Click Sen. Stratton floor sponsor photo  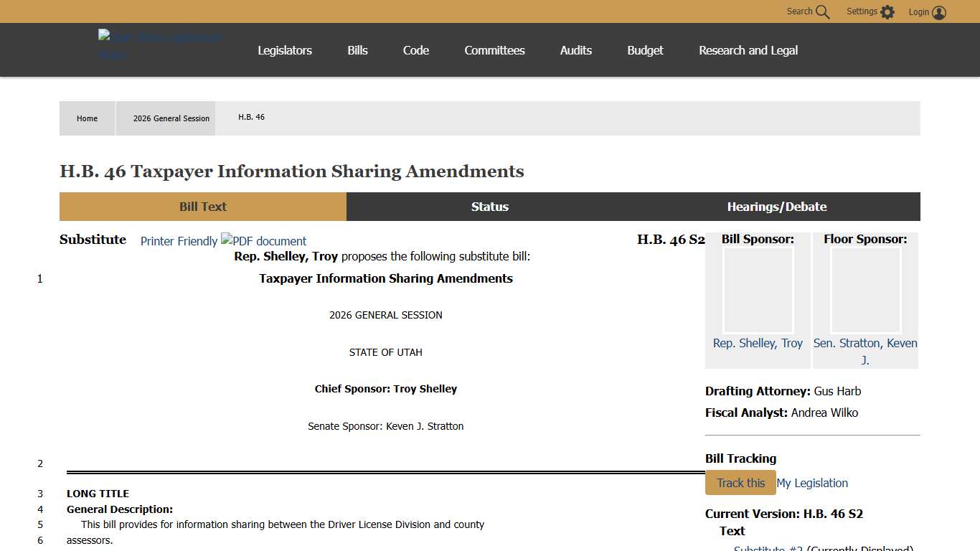point(865,291)
